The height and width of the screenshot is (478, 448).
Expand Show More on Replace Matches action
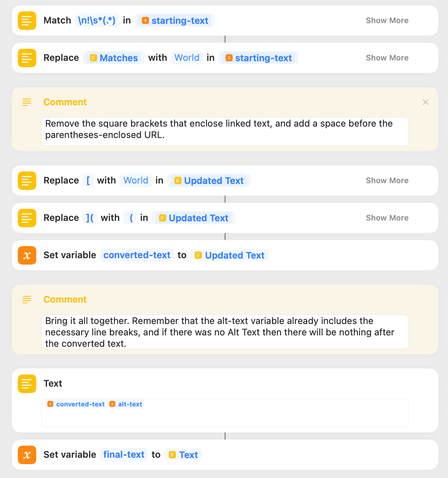(387, 58)
